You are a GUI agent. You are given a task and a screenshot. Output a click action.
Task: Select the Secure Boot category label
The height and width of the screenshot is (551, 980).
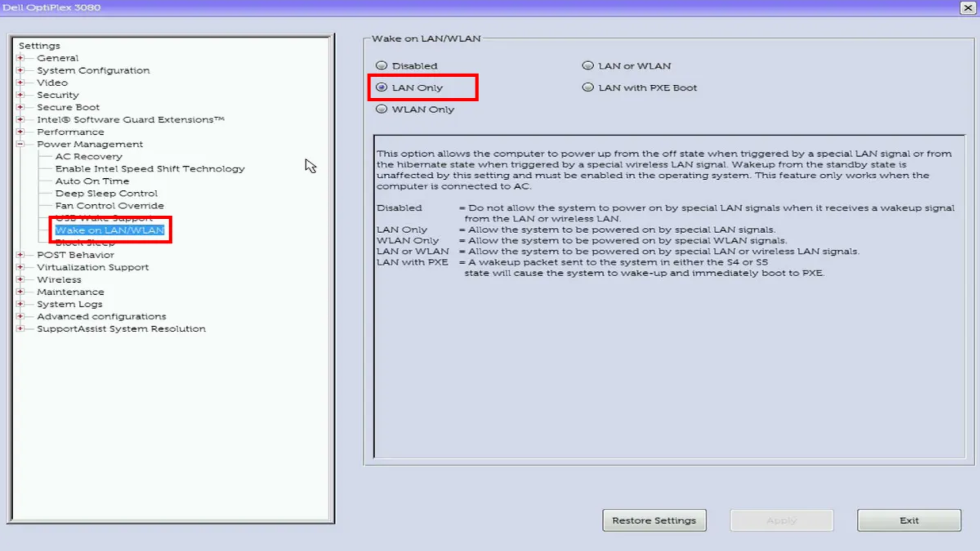(x=68, y=107)
